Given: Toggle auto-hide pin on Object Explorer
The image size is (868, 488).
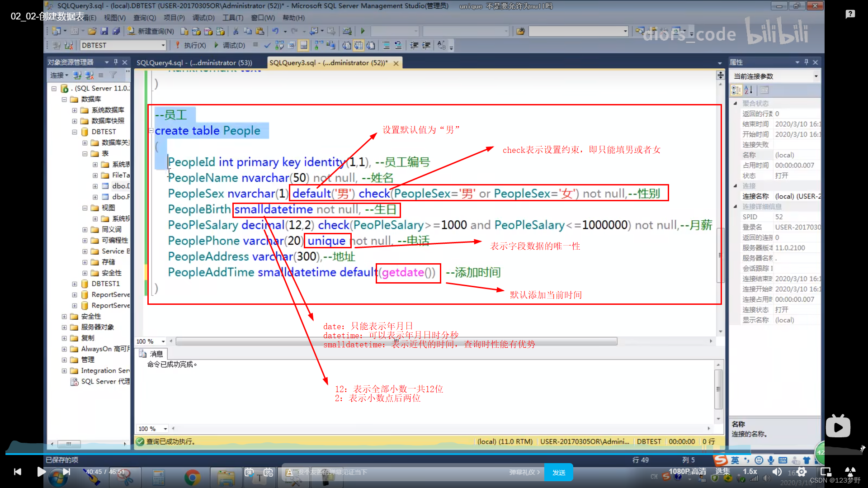Looking at the screenshot, I should [x=116, y=62].
